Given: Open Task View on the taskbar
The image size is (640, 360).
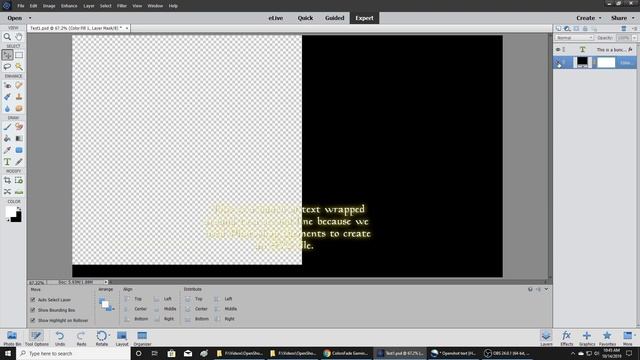Looking at the screenshot, I should tap(154, 353).
